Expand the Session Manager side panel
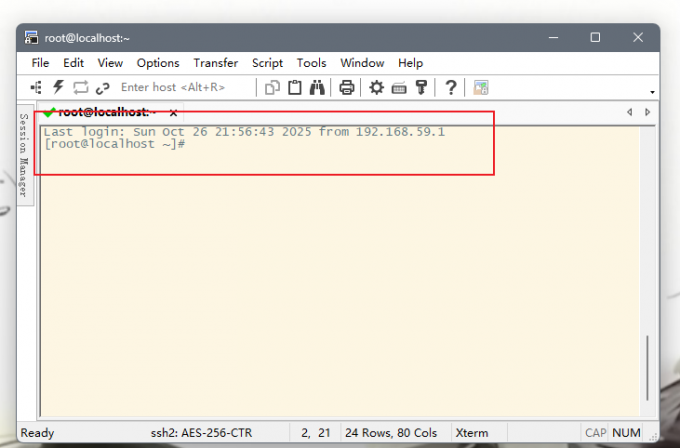 pyautogui.click(x=25, y=155)
